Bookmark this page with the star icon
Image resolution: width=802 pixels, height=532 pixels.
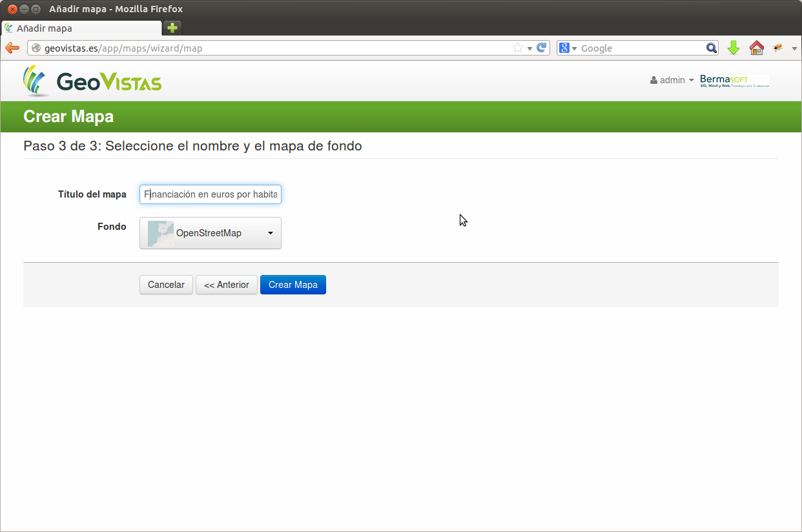pyautogui.click(x=517, y=48)
